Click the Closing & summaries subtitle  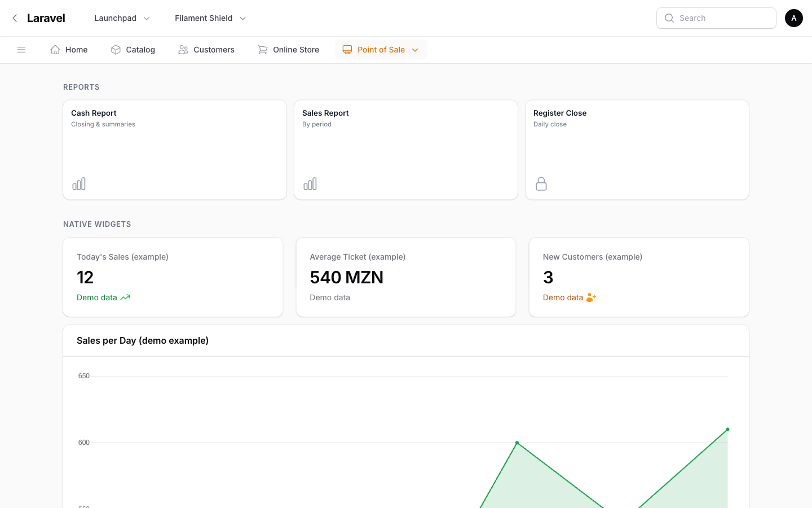pos(103,124)
